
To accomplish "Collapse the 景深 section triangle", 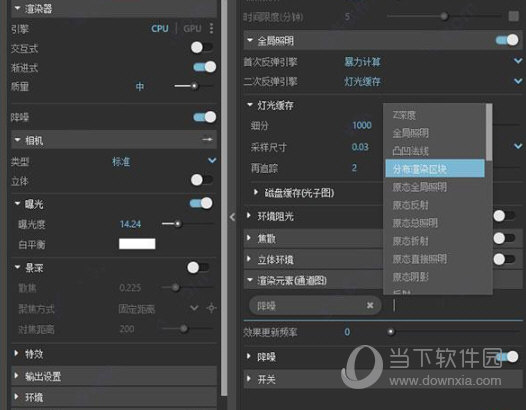I will pos(17,267).
